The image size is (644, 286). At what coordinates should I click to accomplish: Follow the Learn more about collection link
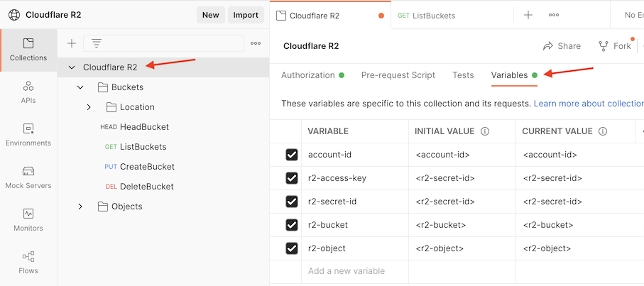(x=589, y=104)
